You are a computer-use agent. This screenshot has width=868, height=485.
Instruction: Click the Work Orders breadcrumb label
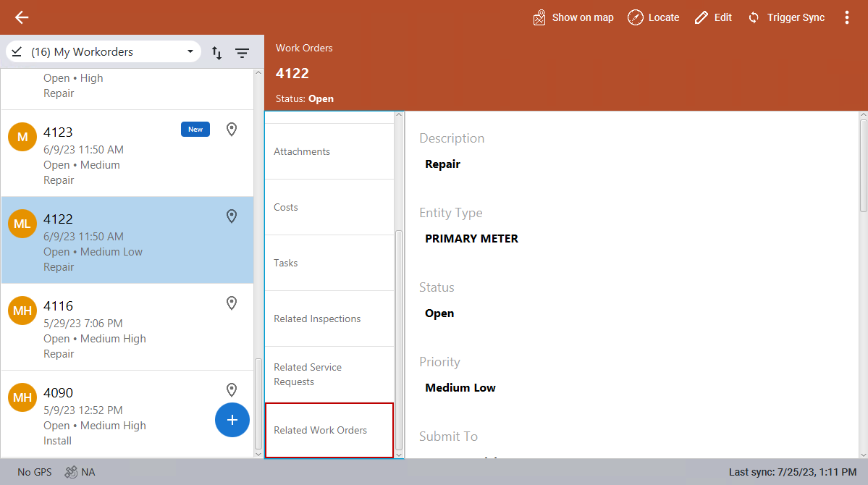point(304,48)
